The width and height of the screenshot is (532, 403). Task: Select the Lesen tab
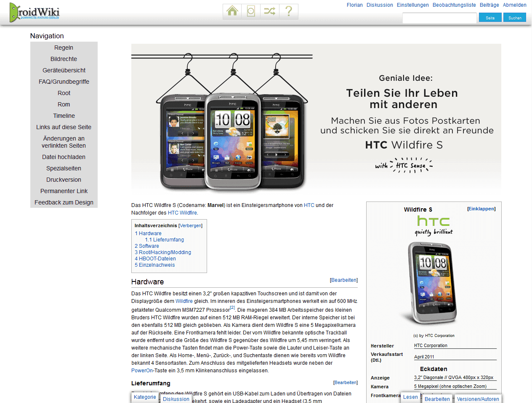[410, 397]
